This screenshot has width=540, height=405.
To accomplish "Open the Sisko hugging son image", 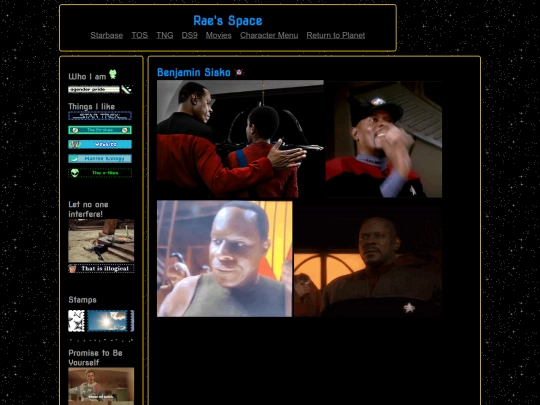I will click(240, 139).
